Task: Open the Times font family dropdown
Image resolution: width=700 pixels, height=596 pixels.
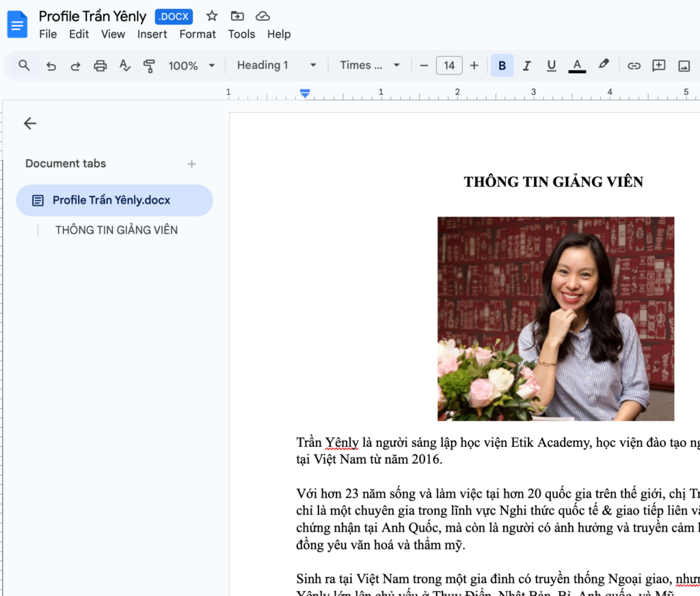Action: [370, 66]
